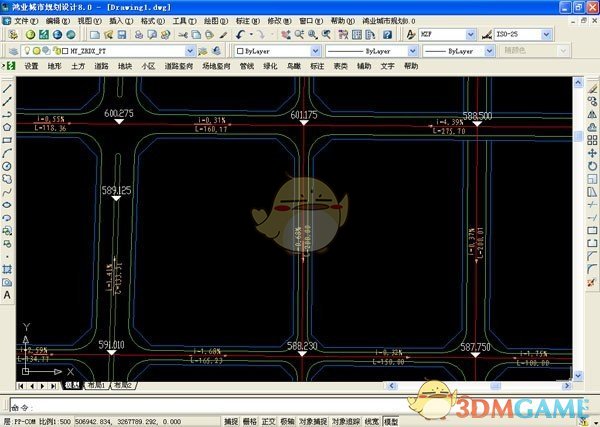Toggle 模型 model space button in the status bar

click(391, 421)
